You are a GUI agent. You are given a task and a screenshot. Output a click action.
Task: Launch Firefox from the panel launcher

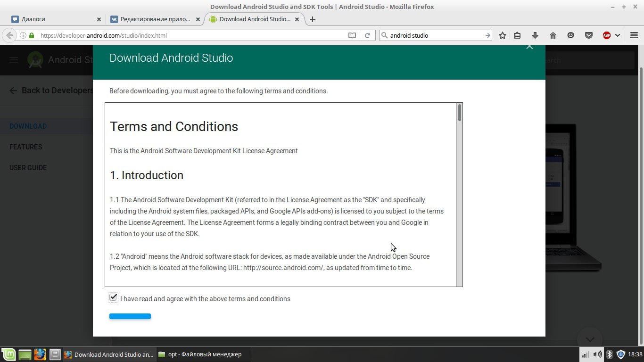coord(40,354)
